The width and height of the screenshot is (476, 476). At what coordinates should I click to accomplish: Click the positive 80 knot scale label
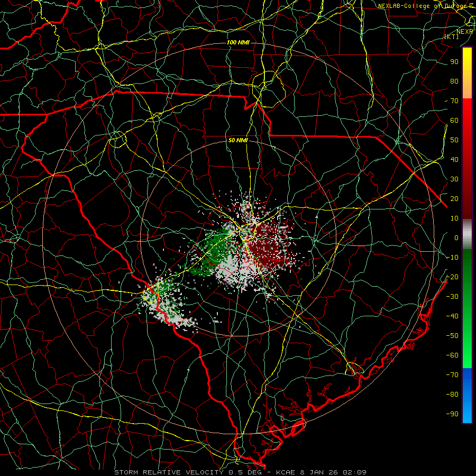[454, 81]
